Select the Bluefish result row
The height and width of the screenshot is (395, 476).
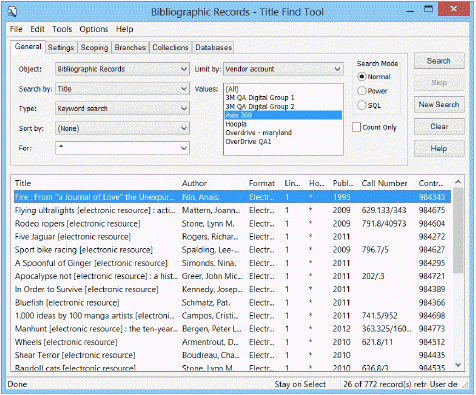232,302
